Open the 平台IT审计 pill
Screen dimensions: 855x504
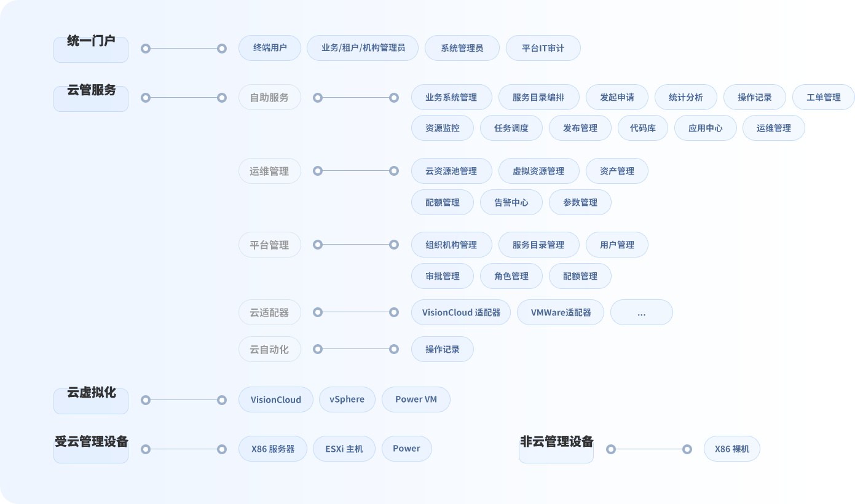tap(543, 48)
